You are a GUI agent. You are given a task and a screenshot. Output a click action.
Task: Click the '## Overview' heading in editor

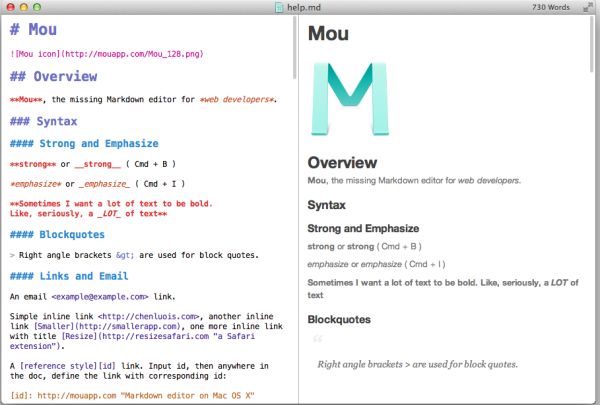54,76
